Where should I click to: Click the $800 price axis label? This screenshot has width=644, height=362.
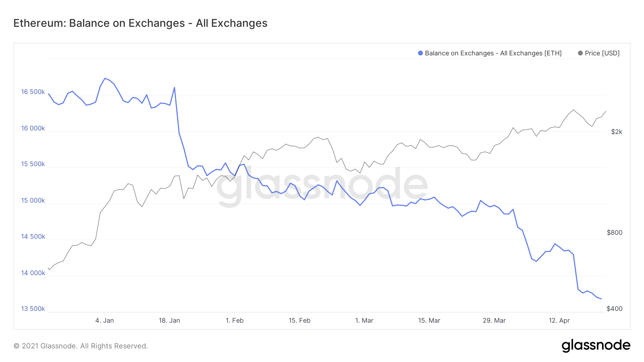point(615,233)
